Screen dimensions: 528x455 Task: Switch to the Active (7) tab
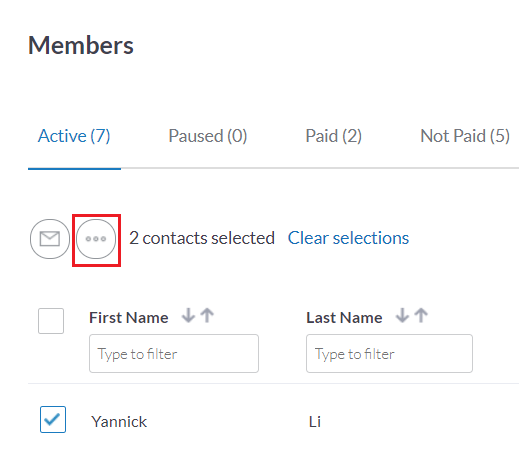coord(74,136)
